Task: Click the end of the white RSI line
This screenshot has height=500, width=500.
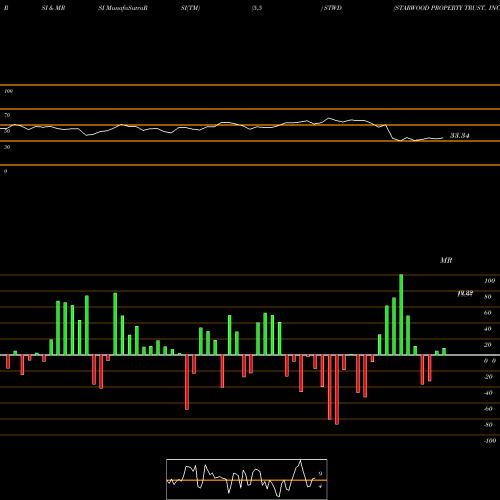Action: coord(443,138)
